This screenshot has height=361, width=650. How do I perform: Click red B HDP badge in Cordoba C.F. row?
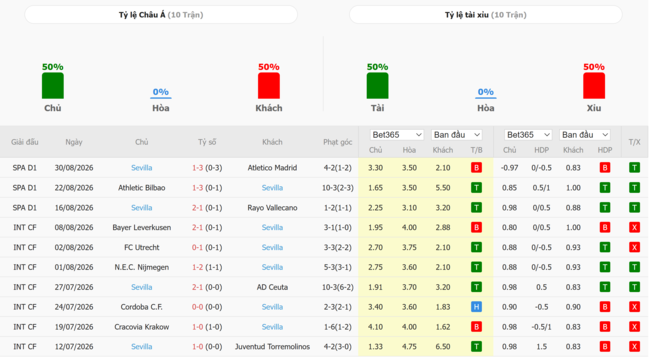click(605, 307)
